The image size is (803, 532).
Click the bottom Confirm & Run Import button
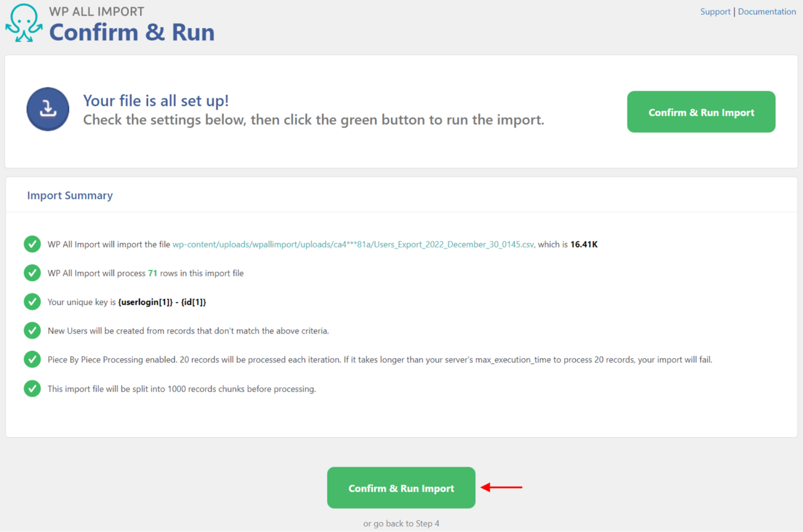pyautogui.click(x=401, y=488)
